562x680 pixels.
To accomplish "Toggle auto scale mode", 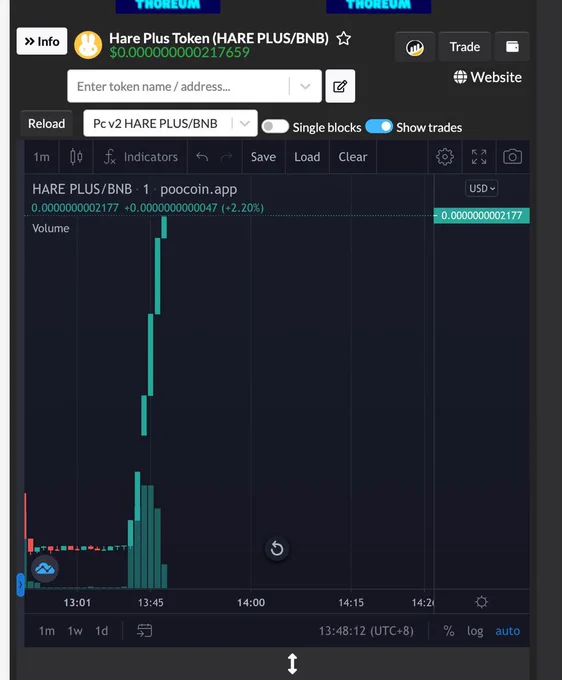I will (x=507, y=631).
